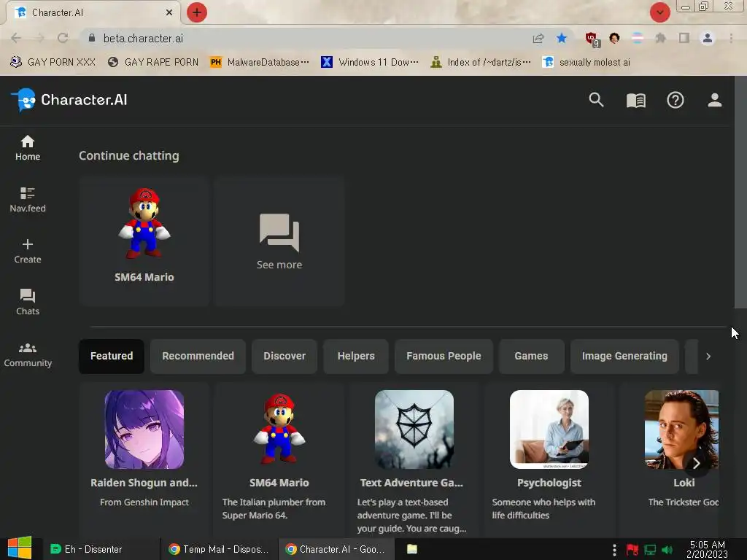
Task: Close the Character.AI browser tab
Action: point(169,12)
